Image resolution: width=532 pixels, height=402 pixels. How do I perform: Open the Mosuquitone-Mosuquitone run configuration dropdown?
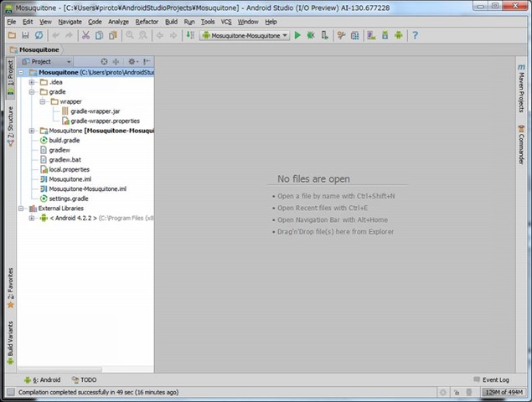click(245, 35)
